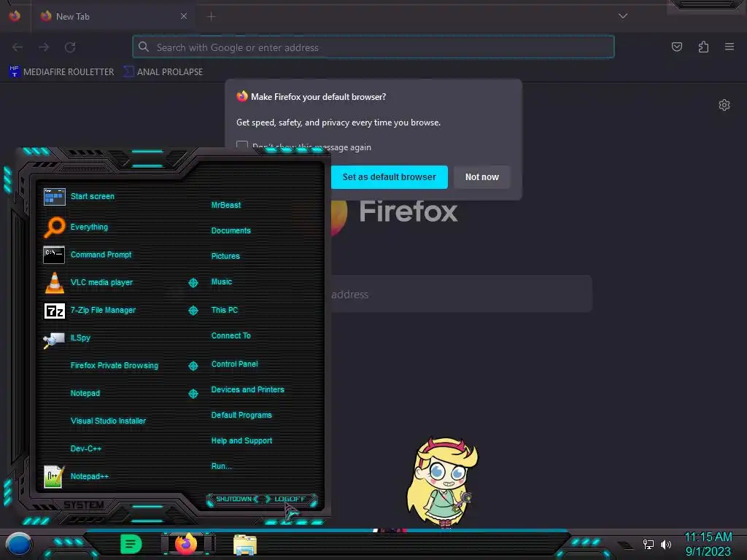The width and height of the screenshot is (747, 560).
Task: Open the Extensions puzzle icon
Action: coord(703,47)
